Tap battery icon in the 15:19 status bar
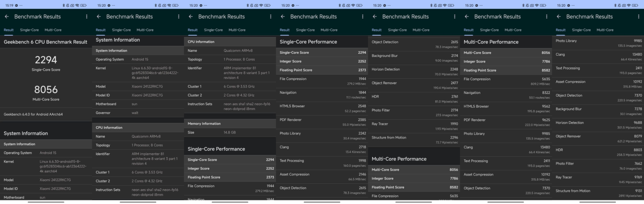 coord(83,6)
